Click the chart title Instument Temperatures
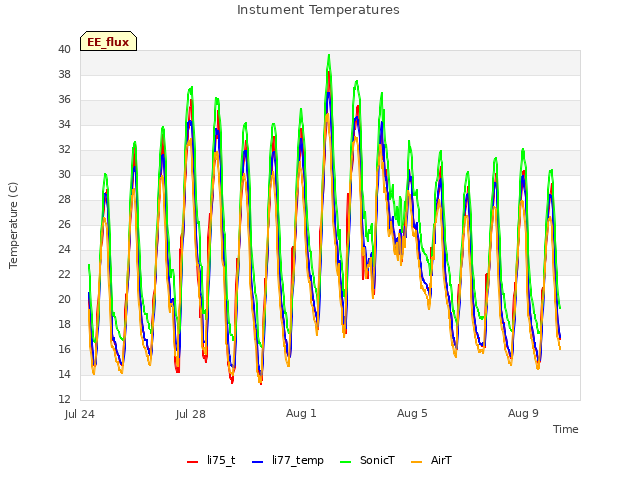This screenshot has width=640, height=480. [318, 9]
